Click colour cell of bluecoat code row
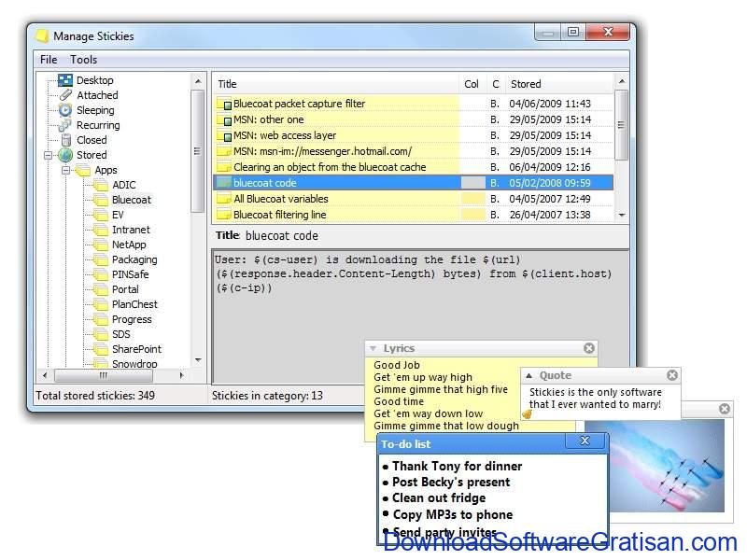This screenshot has width=747, height=560. tap(473, 183)
